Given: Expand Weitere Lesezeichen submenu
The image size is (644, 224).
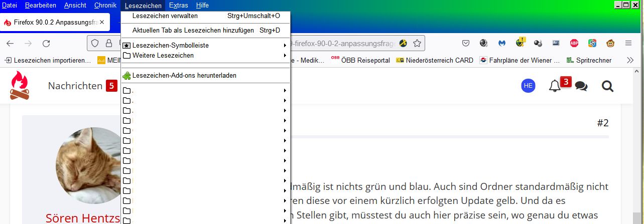Looking at the screenshot, I should pyautogui.click(x=206, y=56).
